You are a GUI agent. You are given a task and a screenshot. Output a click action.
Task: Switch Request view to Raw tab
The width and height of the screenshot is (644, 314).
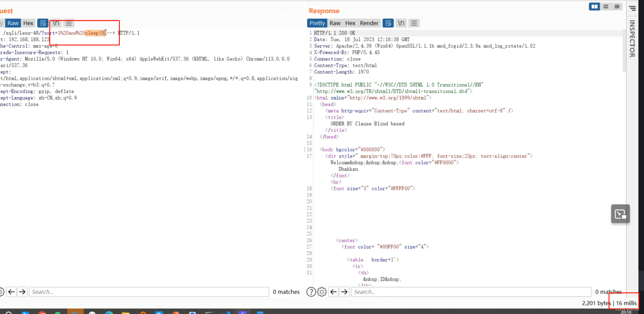click(13, 23)
